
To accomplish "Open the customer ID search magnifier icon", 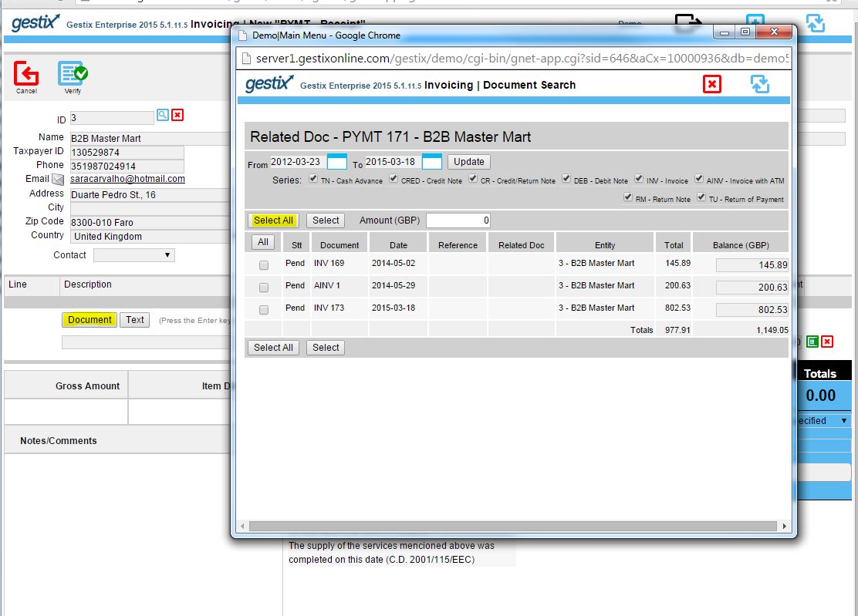I will (x=163, y=115).
